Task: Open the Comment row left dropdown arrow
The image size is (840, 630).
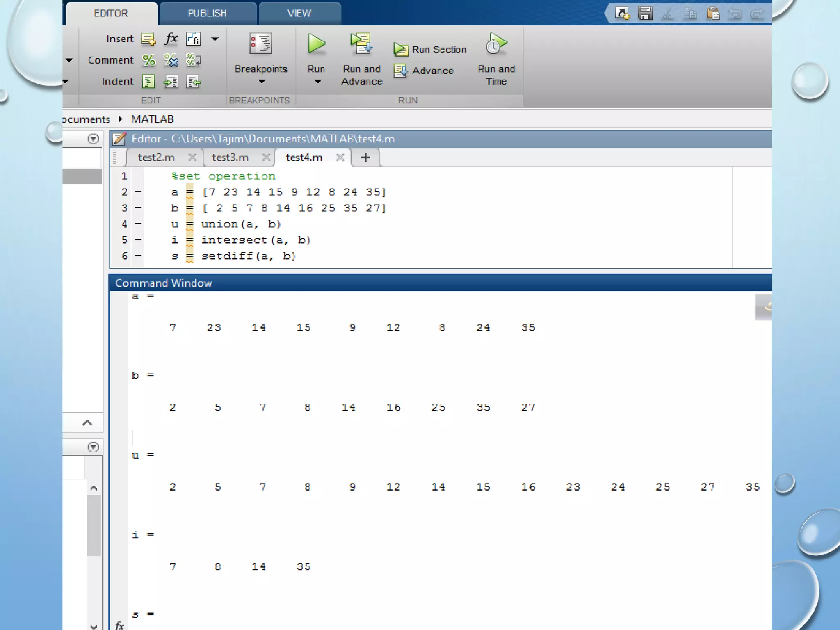Action: [x=69, y=60]
